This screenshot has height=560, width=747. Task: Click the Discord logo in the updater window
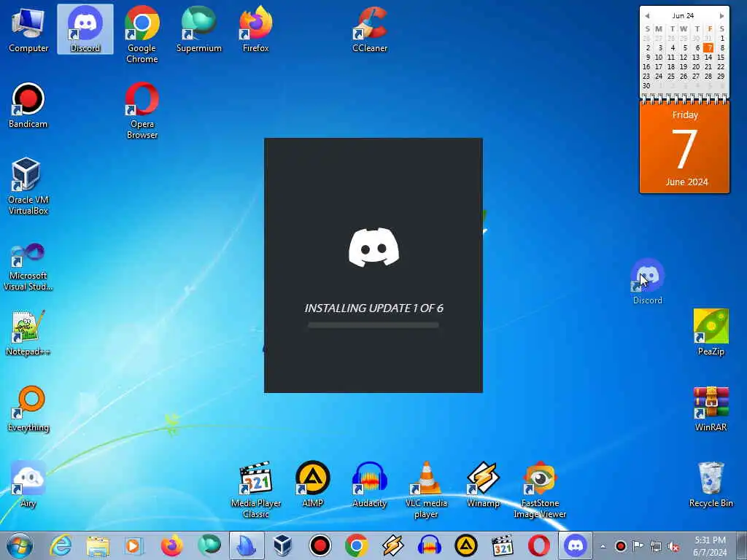click(x=374, y=248)
